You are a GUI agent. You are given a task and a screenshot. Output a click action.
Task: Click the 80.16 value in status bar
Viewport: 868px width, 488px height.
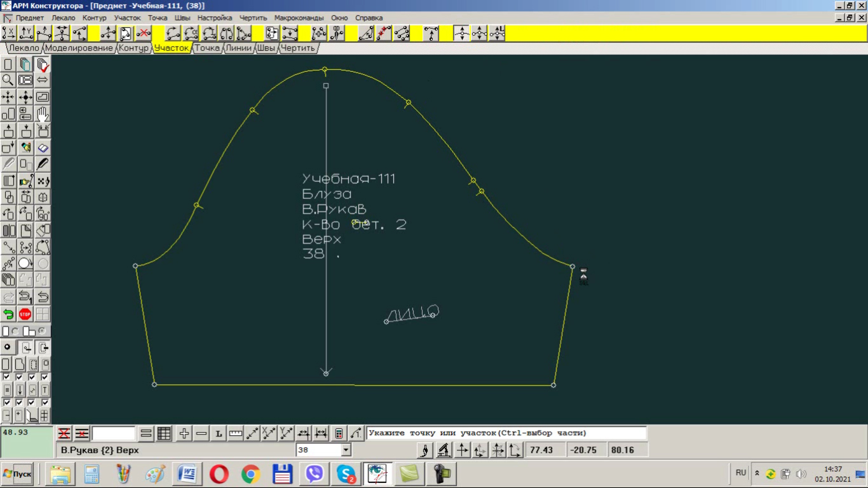click(x=623, y=450)
